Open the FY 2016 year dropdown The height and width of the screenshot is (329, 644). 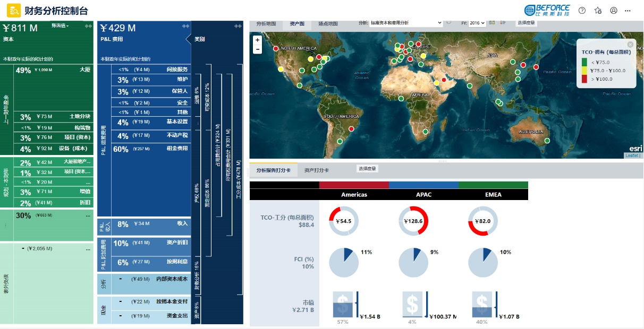pos(477,23)
